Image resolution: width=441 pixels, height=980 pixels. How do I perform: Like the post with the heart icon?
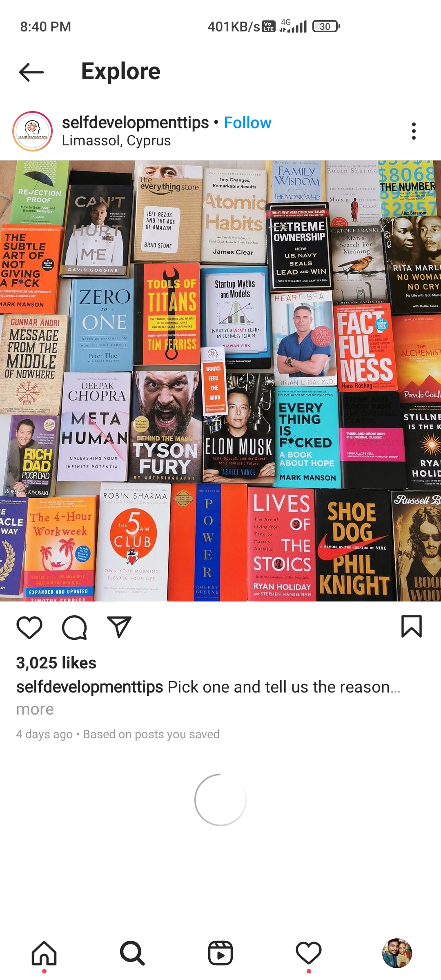coord(29,627)
